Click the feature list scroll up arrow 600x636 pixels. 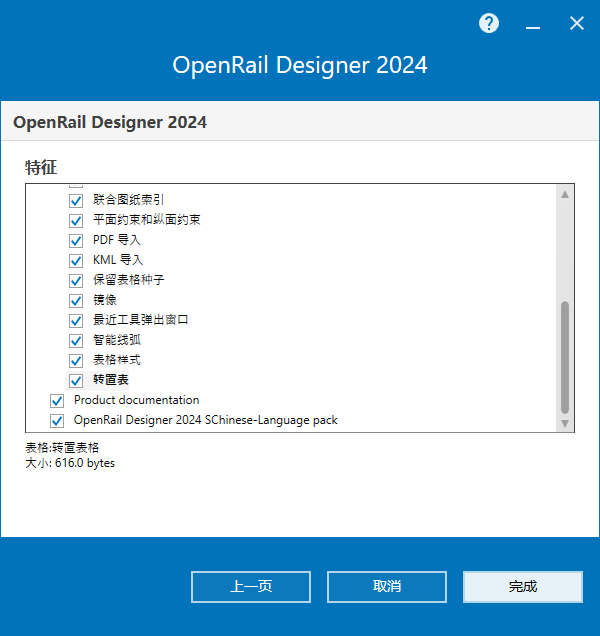(x=565, y=195)
